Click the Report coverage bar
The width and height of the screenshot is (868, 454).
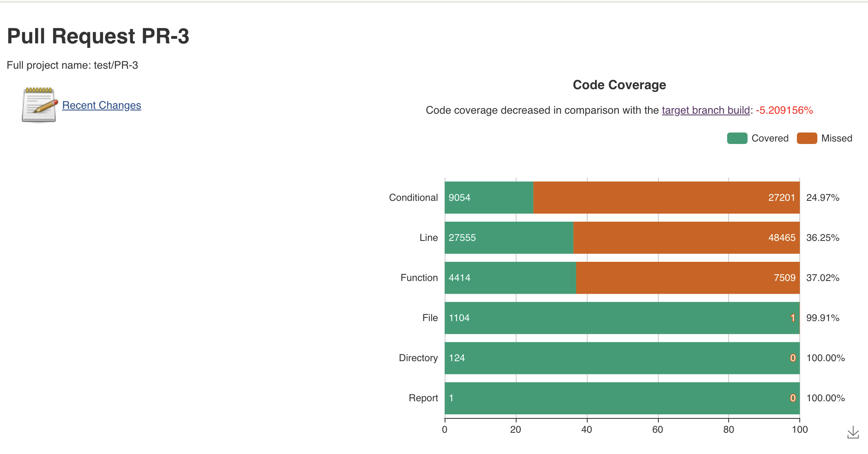(621, 398)
